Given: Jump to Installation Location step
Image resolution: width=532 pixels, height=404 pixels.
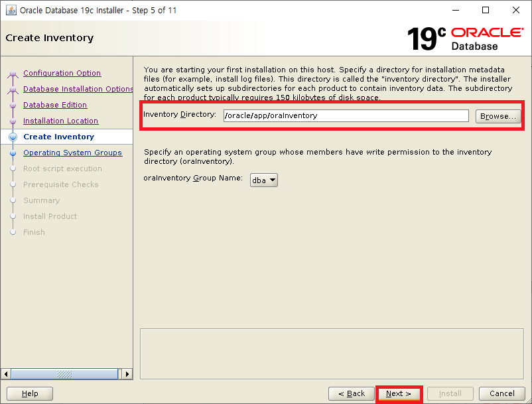Looking at the screenshot, I should (61, 121).
